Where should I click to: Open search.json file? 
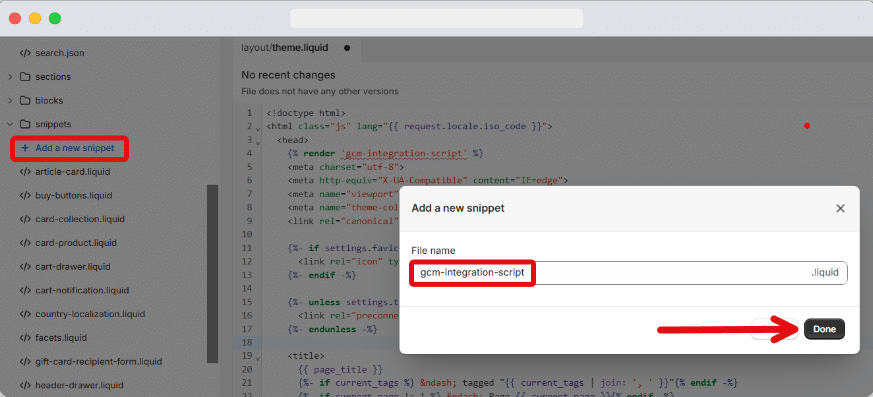60,53
